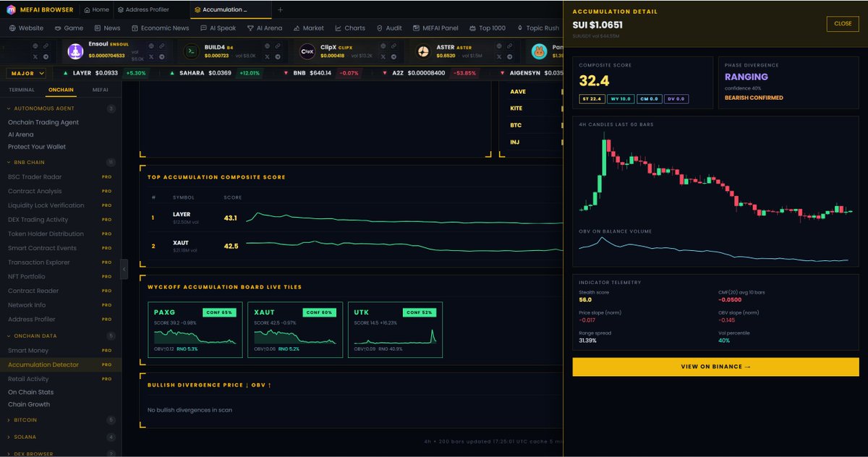This screenshot has width=868, height=457.
Task: Select LAYER row in composite score list
Action: click(x=354, y=217)
